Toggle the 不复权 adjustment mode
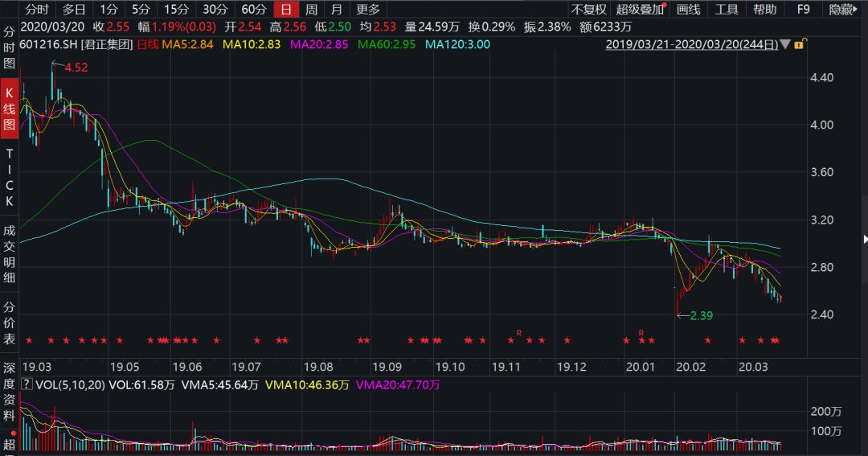868x456 pixels. point(588,10)
